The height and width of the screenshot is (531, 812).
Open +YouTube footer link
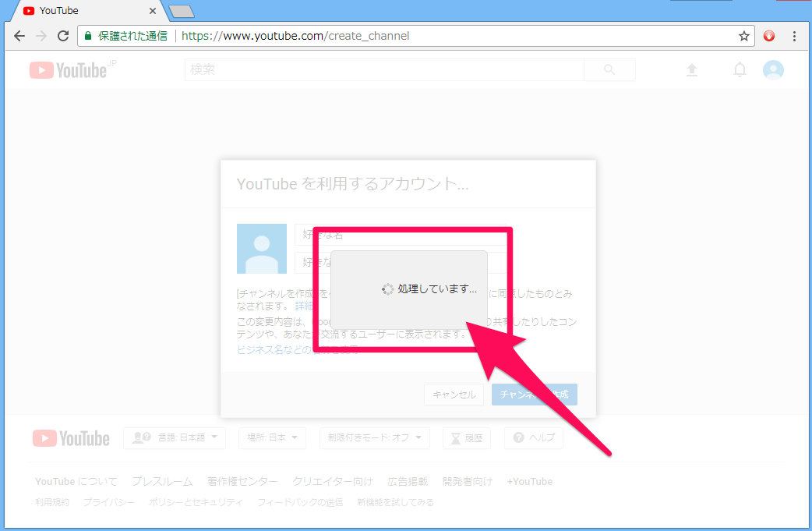(530, 482)
